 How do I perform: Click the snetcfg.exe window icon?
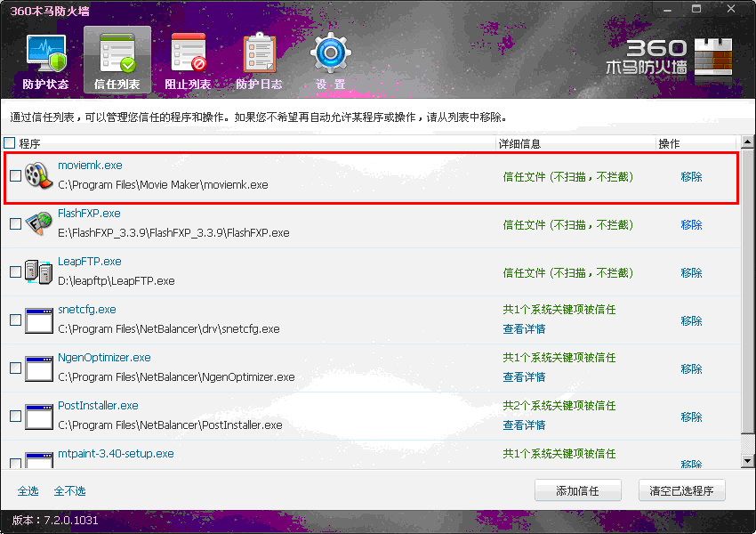(x=39, y=320)
